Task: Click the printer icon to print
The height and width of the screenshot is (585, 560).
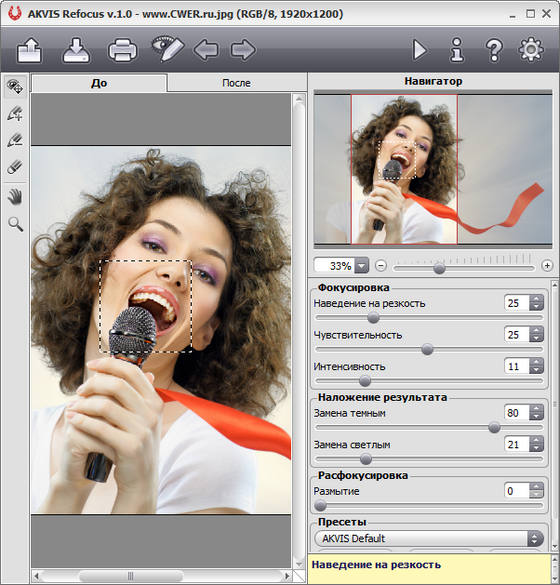Action: pyautogui.click(x=122, y=50)
